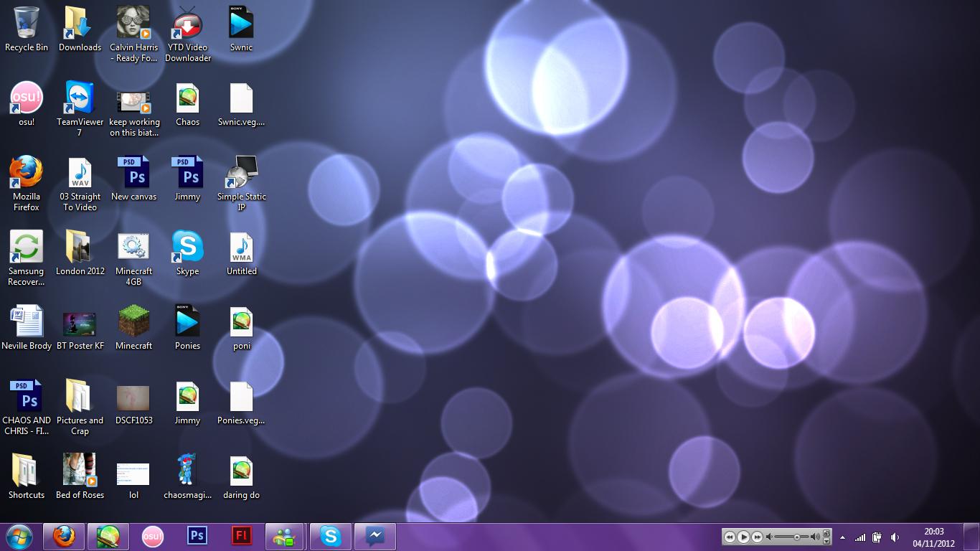
Task: Restore the media player from toolbar
Action: click(826, 533)
